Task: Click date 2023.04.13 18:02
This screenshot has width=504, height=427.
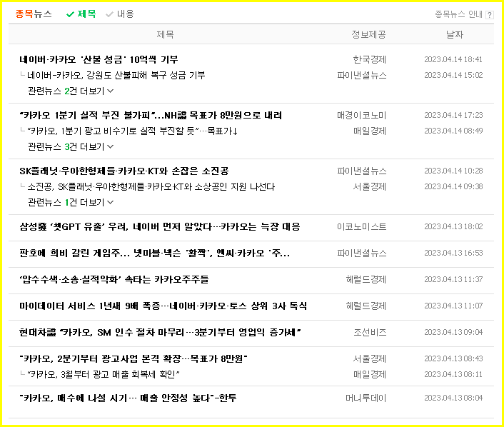Action: 453,226
